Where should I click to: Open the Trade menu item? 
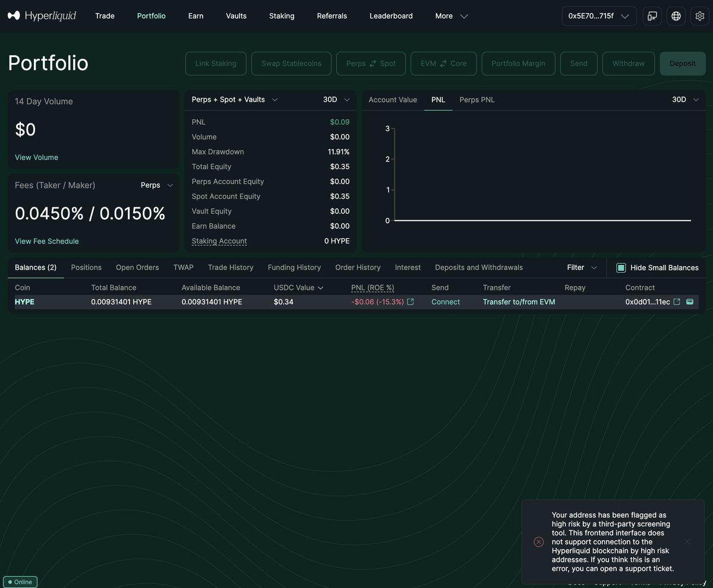point(105,16)
